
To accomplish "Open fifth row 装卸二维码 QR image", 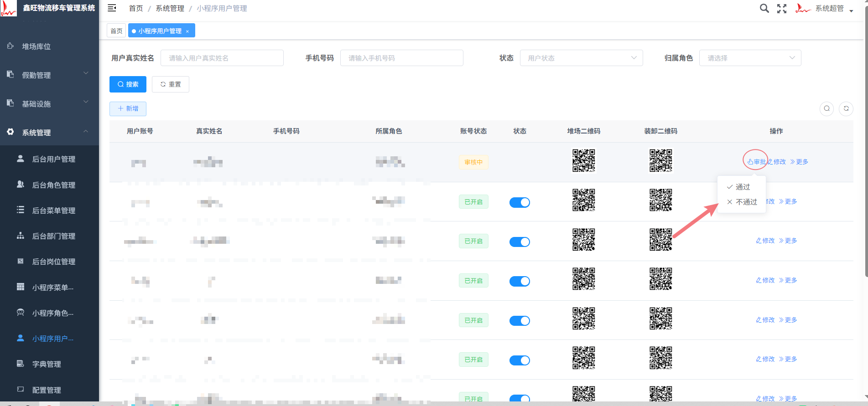I will pos(661,319).
